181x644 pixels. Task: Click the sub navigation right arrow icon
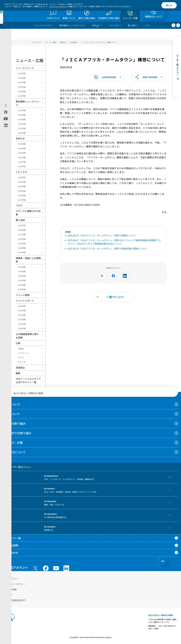click(x=178, y=25)
